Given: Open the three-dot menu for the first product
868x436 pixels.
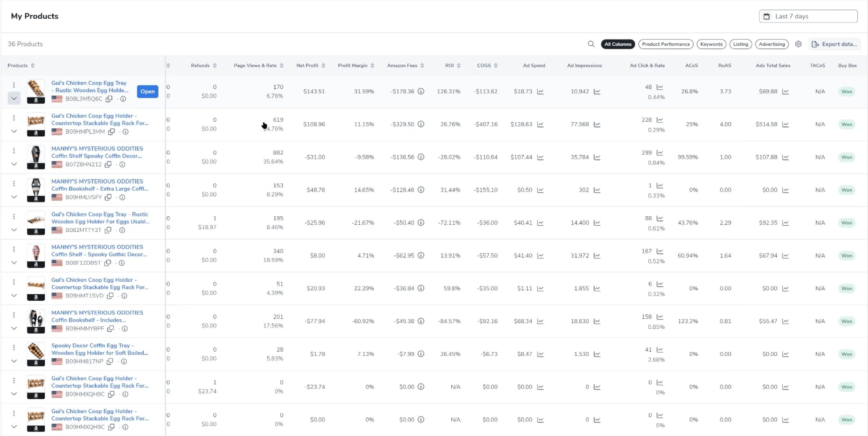Looking at the screenshot, I should pos(14,85).
